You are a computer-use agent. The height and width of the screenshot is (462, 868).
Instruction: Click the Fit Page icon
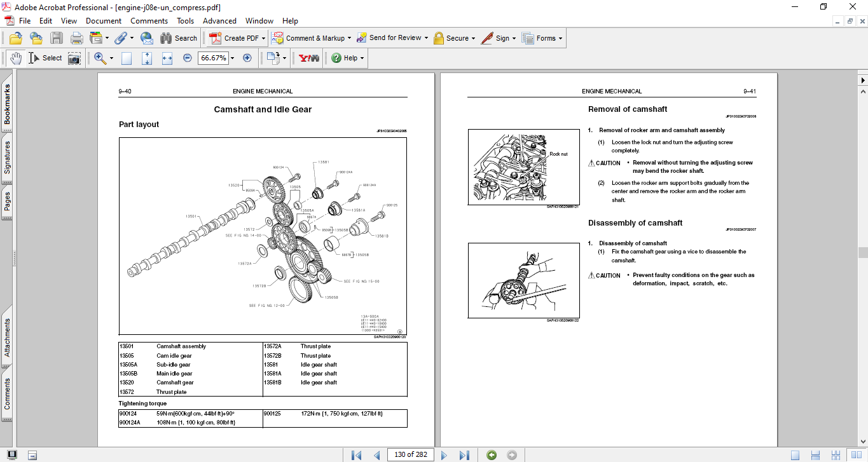(x=147, y=58)
